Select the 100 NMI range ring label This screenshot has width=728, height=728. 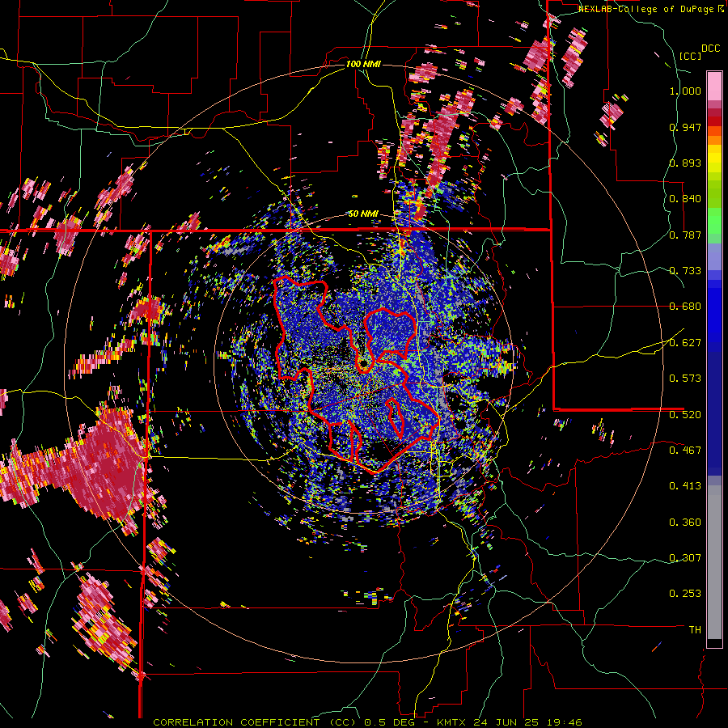tap(363, 64)
